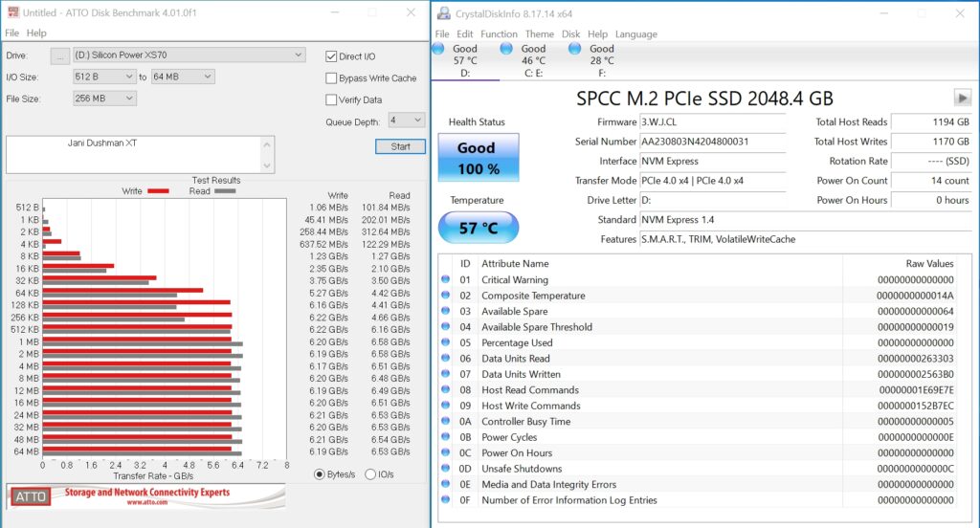The width and height of the screenshot is (980, 528).
Task: Click the blue status orb for disk C: E:
Action: [506, 49]
